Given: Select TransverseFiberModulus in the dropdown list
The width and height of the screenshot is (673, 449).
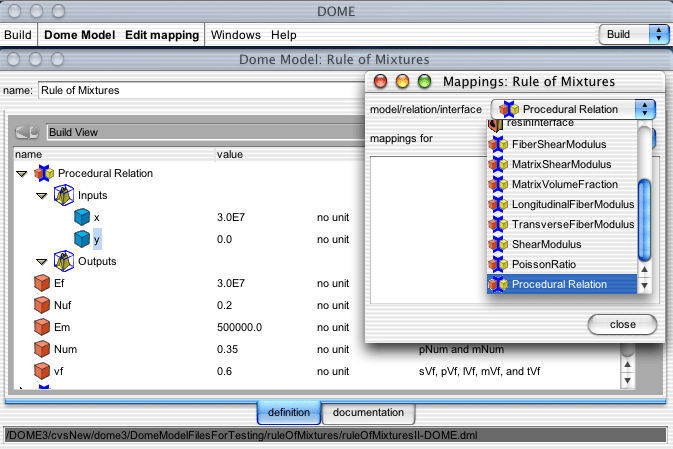Looking at the screenshot, I should (x=562, y=224).
